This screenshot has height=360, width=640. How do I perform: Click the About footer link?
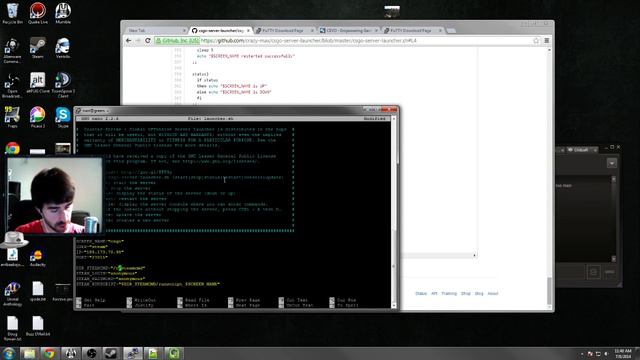(x=493, y=293)
